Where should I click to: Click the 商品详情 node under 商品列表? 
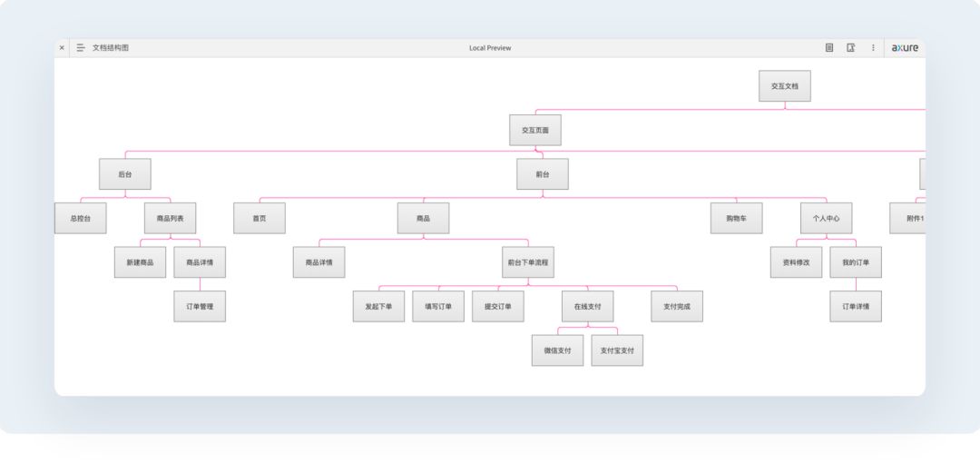[x=200, y=262]
